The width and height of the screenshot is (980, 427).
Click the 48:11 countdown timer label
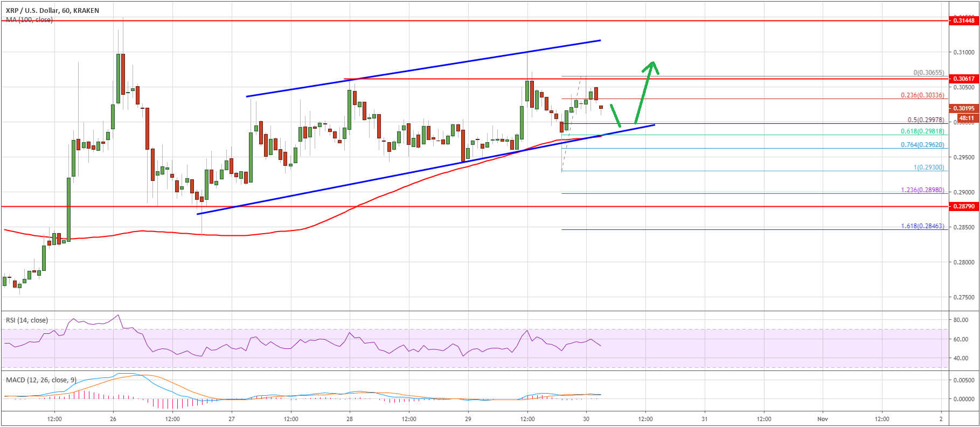pos(967,117)
